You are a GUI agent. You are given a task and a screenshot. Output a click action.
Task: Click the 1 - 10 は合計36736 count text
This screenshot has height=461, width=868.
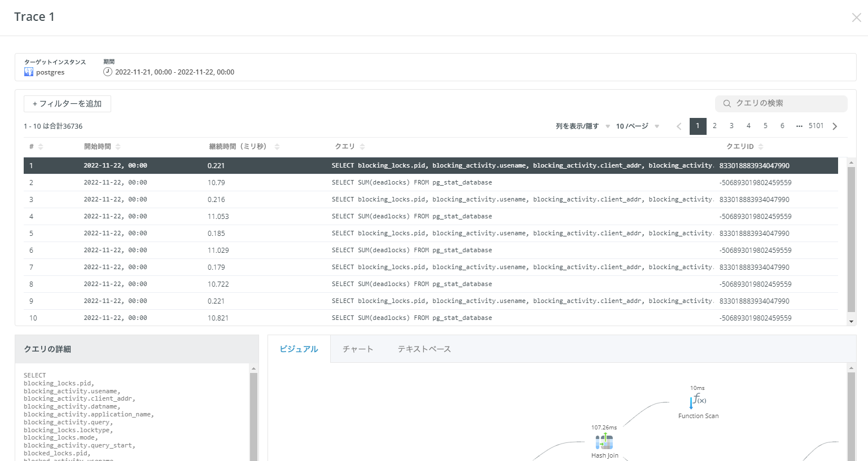pos(53,126)
